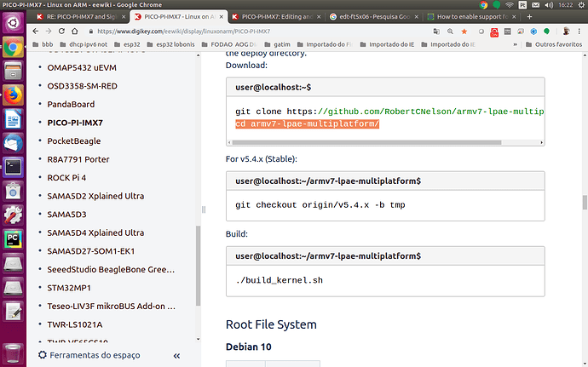Open 'Ferramentas do espaço' tools menu
Image resolution: width=588 pixels, height=367 pixels.
point(89,355)
